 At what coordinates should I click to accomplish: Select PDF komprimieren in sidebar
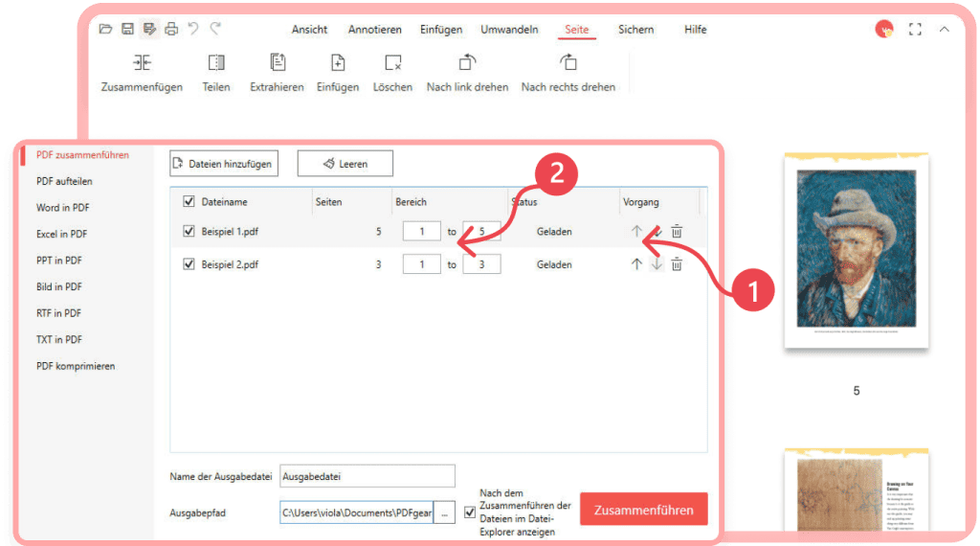[76, 366]
